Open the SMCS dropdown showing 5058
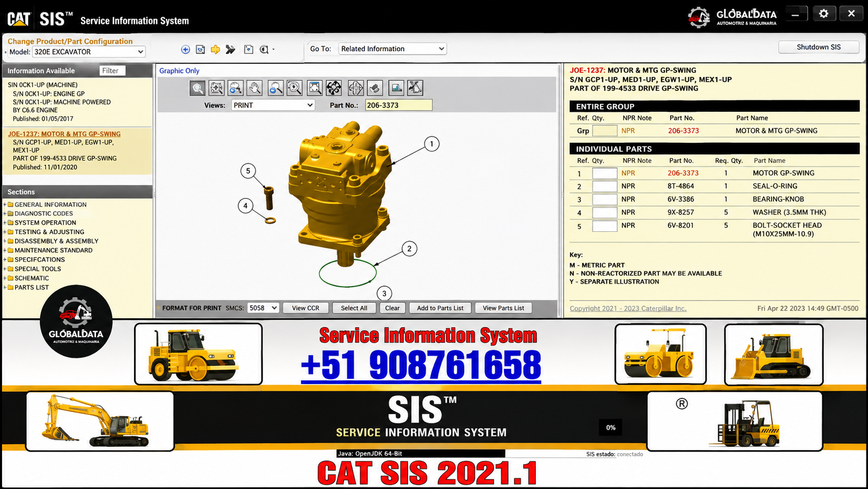868x489 pixels. [264, 308]
